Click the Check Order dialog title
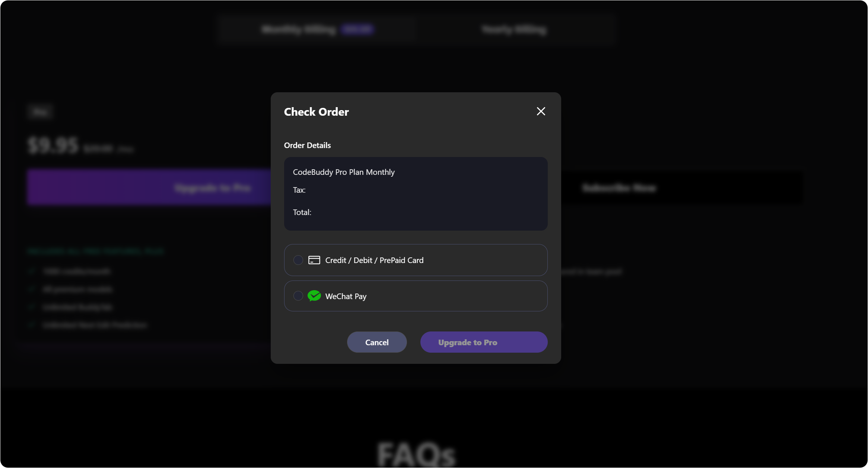This screenshot has height=468, width=868. tap(316, 112)
